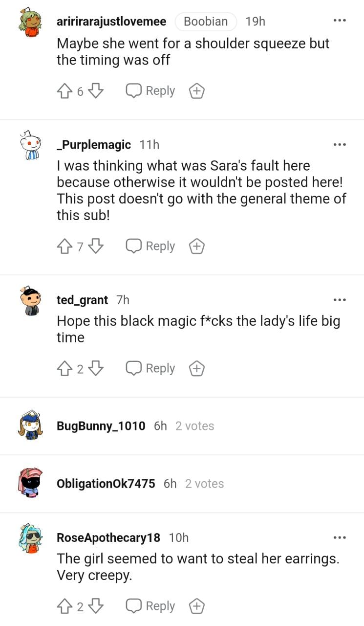This screenshot has width=364, height=626.
Task: Give award on aririrarajustlovemee's comment
Action: click(x=197, y=91)
